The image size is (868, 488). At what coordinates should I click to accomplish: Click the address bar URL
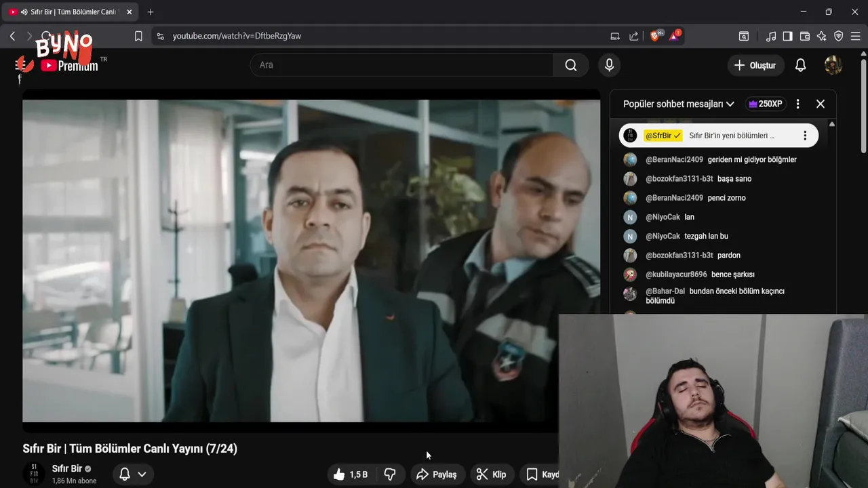pos(237,36)
